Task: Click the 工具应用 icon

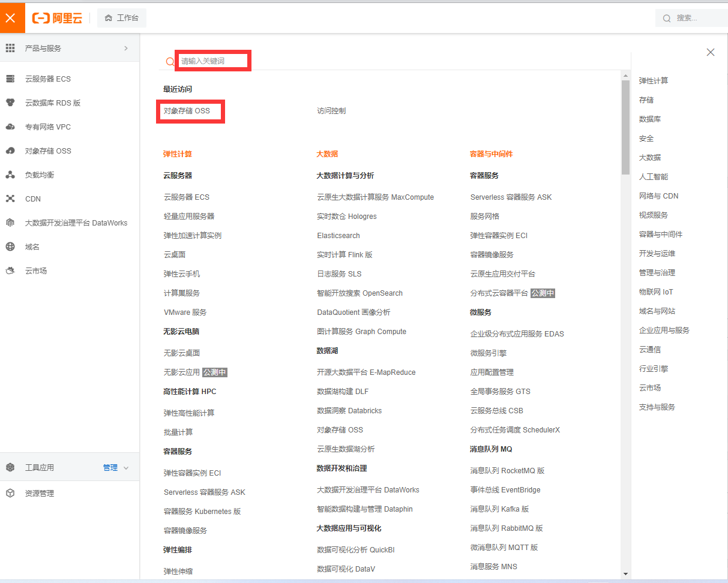Action: coord(10,467)
